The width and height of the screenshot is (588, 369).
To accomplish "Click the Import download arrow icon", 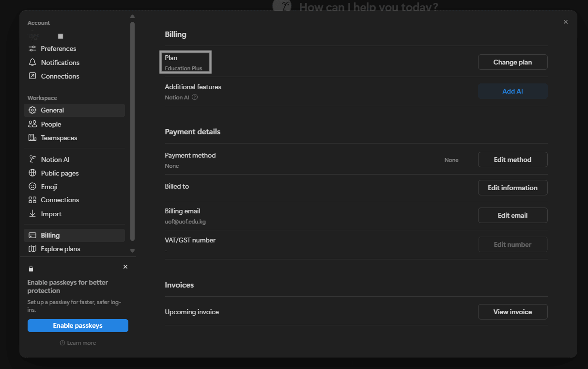I will [32, 214].
